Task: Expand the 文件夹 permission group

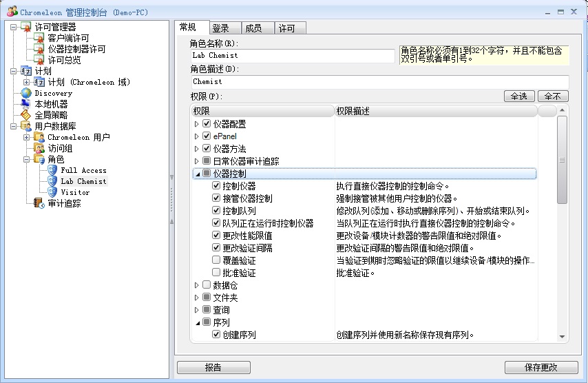Action: click(196, 298)
